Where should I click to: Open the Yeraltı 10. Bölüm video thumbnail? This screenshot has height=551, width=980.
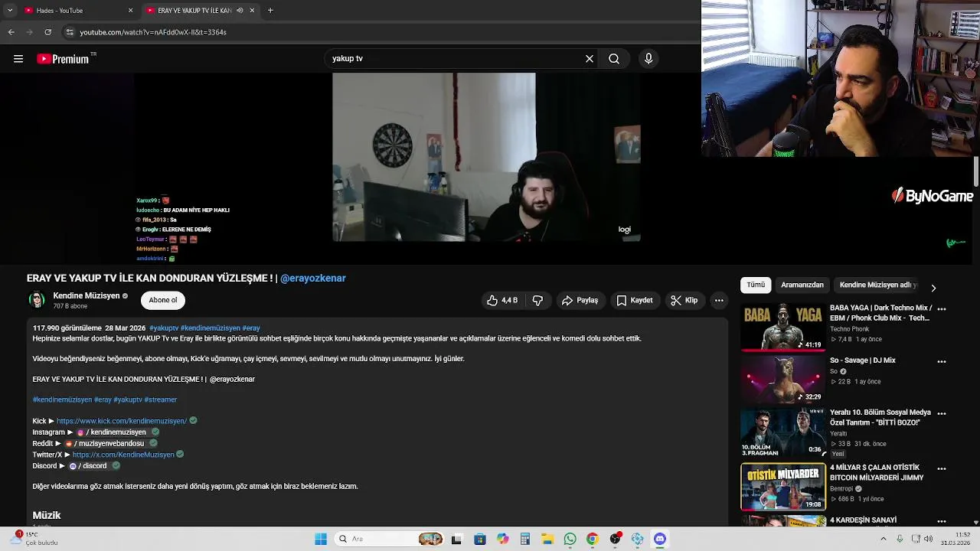coord(782,432)
